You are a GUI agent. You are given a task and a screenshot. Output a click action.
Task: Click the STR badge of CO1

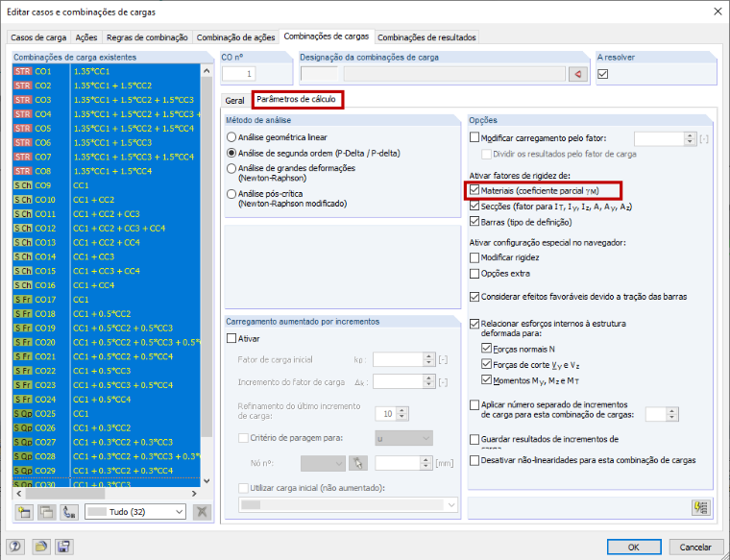[x=22, y=71]
